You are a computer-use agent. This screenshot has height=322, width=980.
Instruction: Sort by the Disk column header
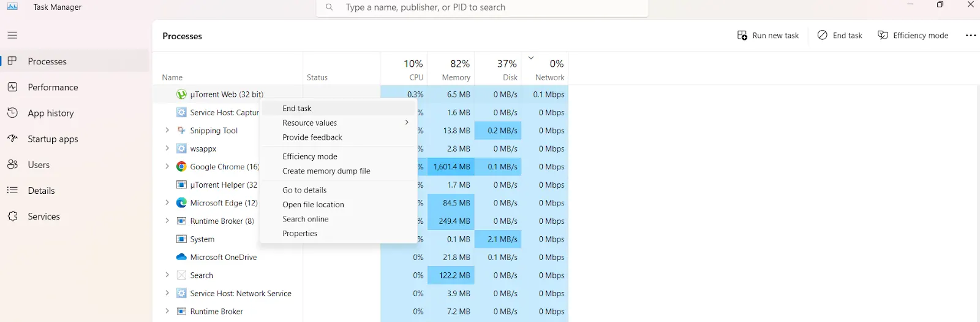(x=498, y=69)
